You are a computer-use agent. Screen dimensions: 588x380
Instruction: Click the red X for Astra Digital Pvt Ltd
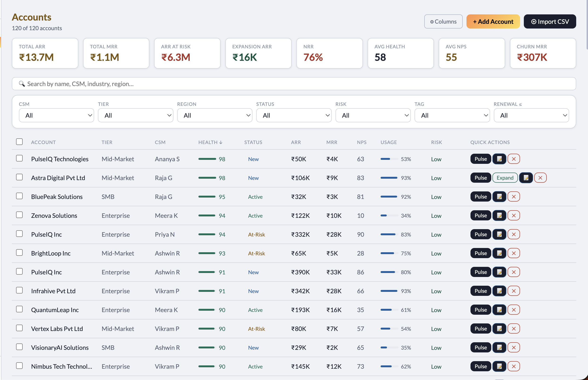point(540,178)
